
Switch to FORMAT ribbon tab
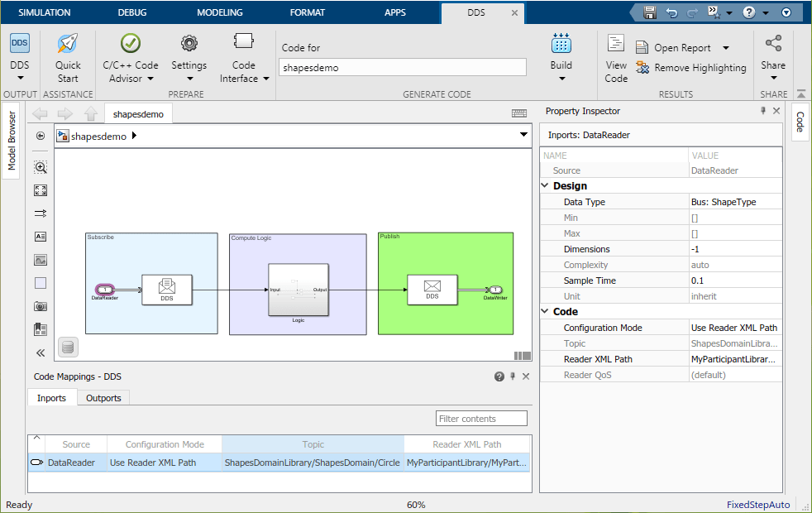[x=308, y=12]
